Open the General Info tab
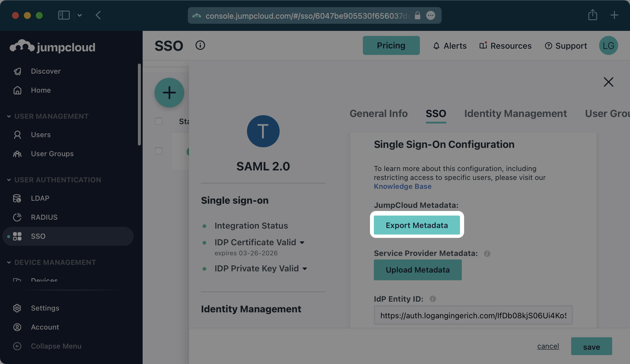Viewport: 630px width, 364px height. 379,113
